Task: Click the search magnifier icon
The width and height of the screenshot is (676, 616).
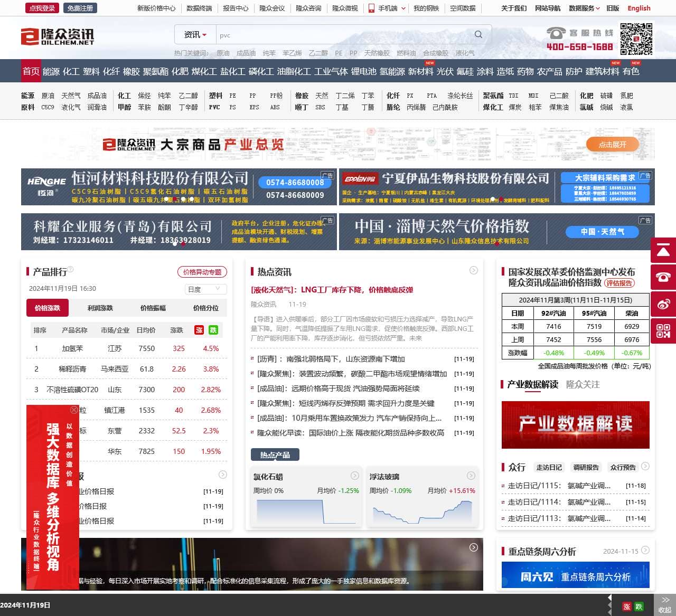Action: (x=478, y=35)
